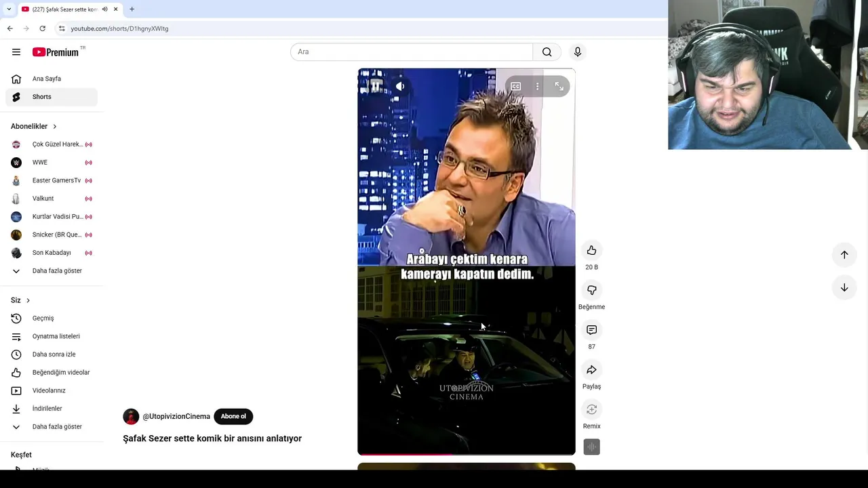The width and height of the screenshot is (868, 488).
Task: View site information icon in address bar
Action: [62, 28]
